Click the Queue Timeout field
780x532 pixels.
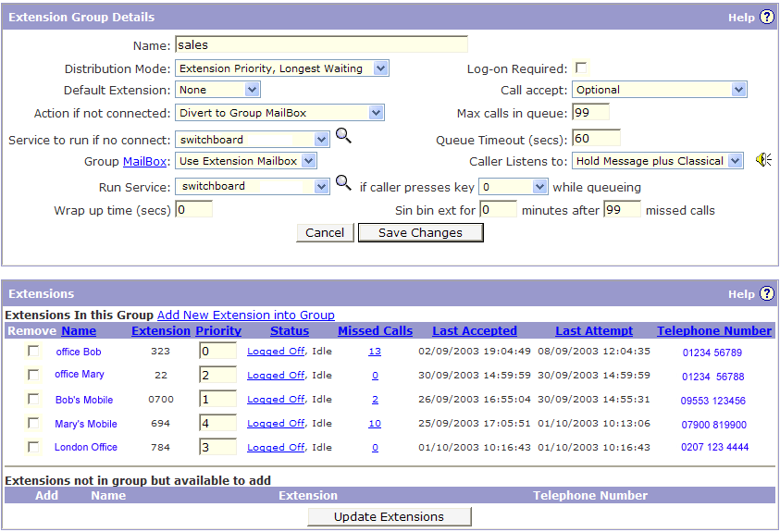[597, 138]
